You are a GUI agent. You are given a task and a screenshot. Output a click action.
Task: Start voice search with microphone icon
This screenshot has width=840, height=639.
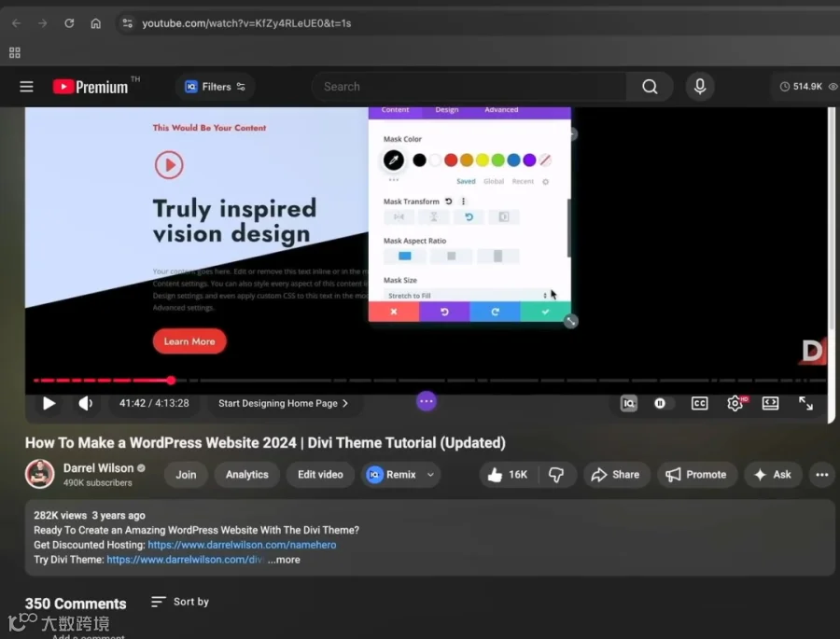click(700, 87)
